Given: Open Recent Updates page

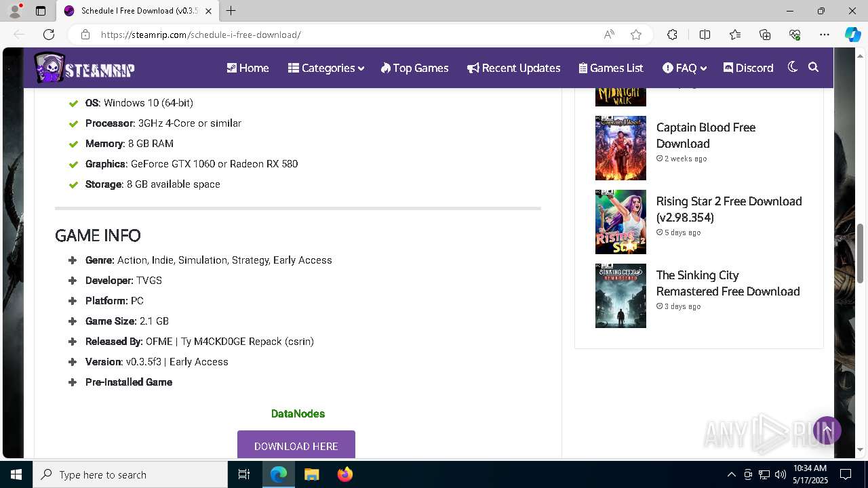Looking at the screenshot, I should coord(514,68).
